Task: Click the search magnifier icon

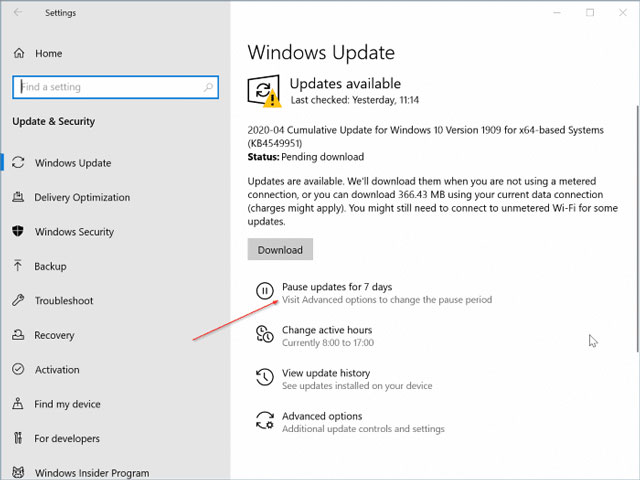Action: click(208, 87)
